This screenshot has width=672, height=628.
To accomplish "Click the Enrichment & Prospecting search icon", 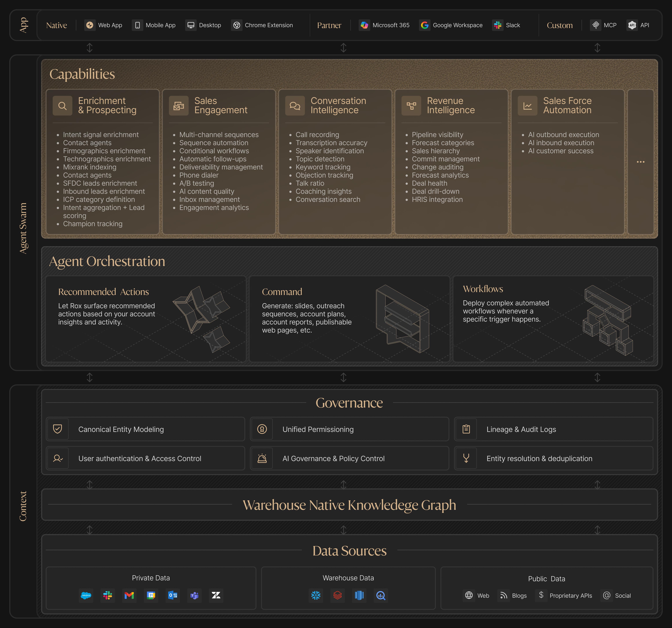I will (63, 106).
